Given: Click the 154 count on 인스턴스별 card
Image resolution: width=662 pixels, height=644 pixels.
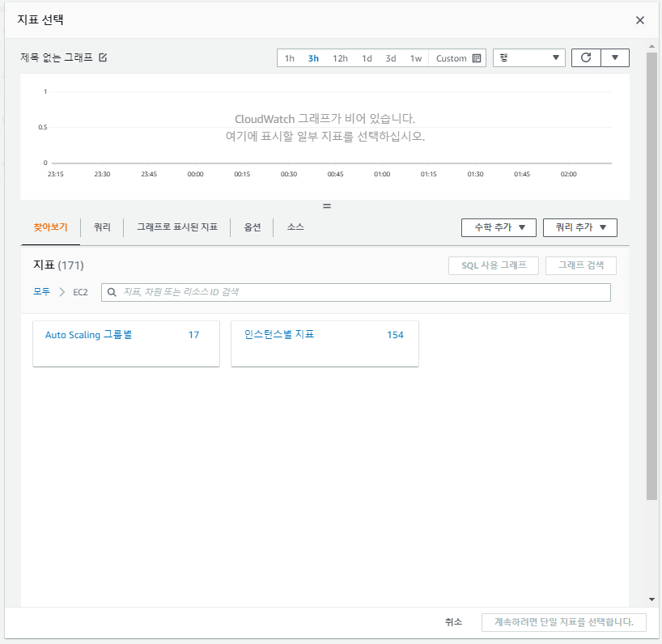Looking at the screenshot, I should coord(395,335).
